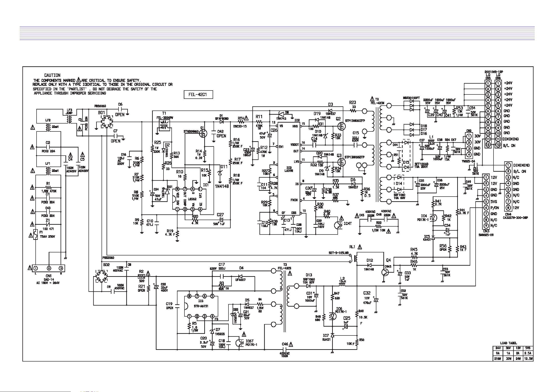Click the C17 630V 223J capacitor label
The image size is (555, 392).
point(218,267)
